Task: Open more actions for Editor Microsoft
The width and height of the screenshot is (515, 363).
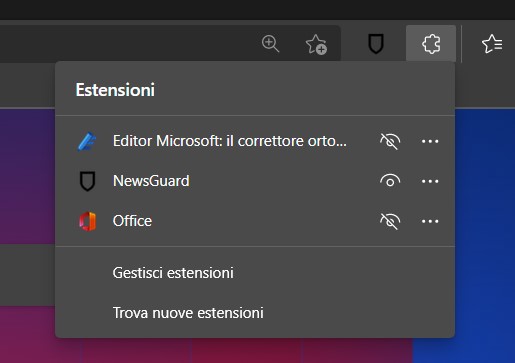Action: click(430, 141)
